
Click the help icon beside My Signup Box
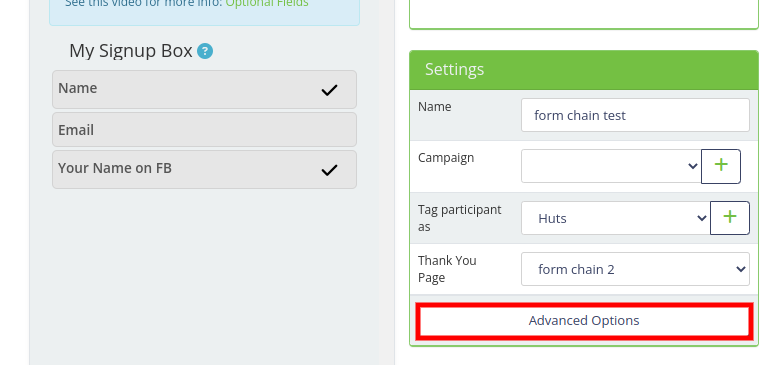(205, 51)
